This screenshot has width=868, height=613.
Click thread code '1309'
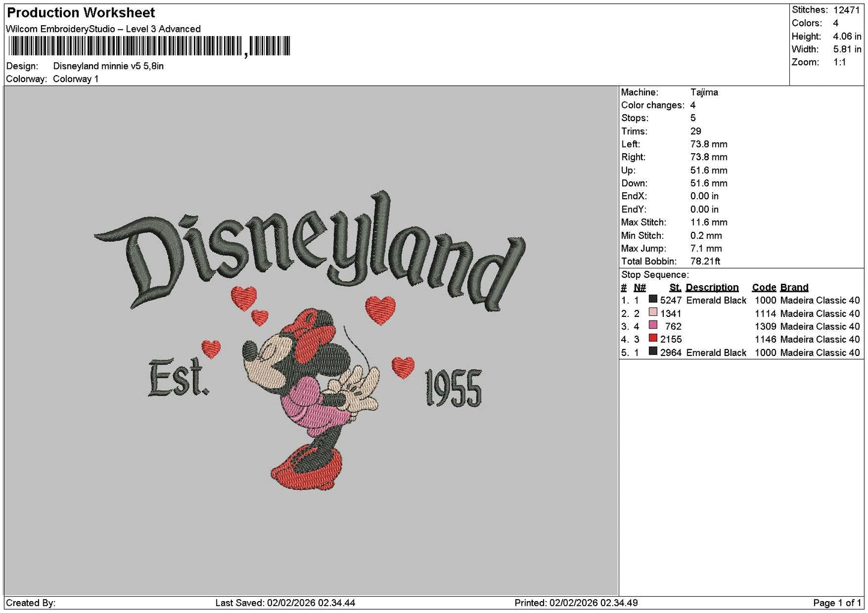point(765,327)
